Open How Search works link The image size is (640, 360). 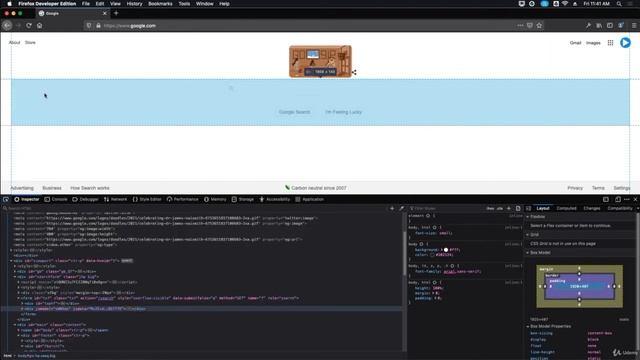click(x=90, y=188)
